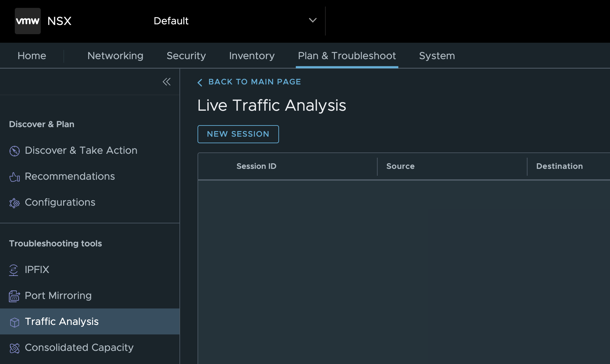Follow the Back to Main Page link
The height and width of the screenshot is (364, 610).
pyautogui.click(x=254, y=82)
